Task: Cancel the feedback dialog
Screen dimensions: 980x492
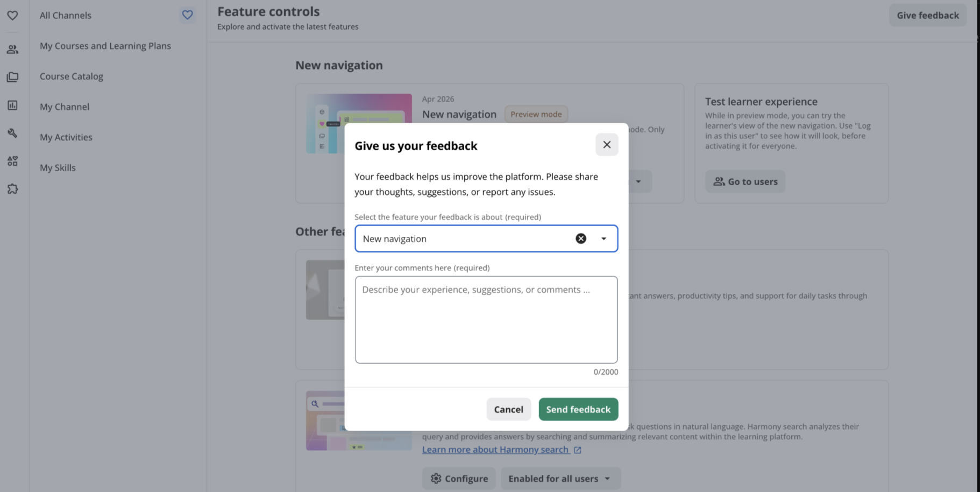Action: [508, 409]
